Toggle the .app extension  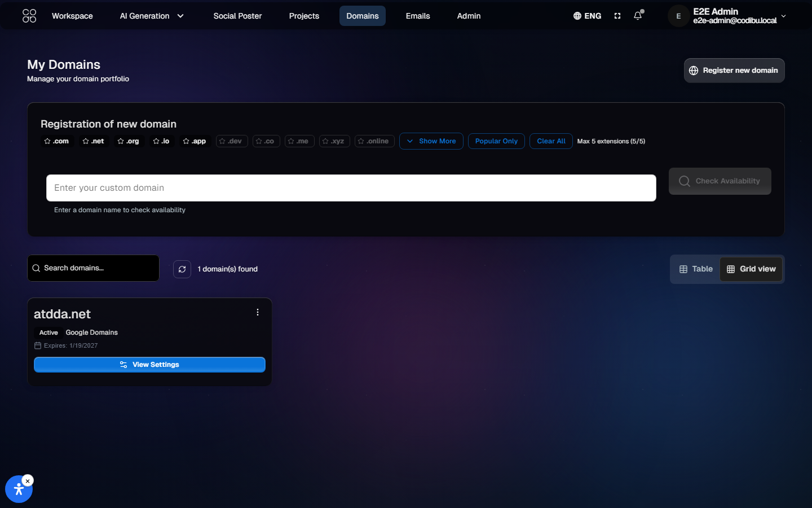[195, 141]
